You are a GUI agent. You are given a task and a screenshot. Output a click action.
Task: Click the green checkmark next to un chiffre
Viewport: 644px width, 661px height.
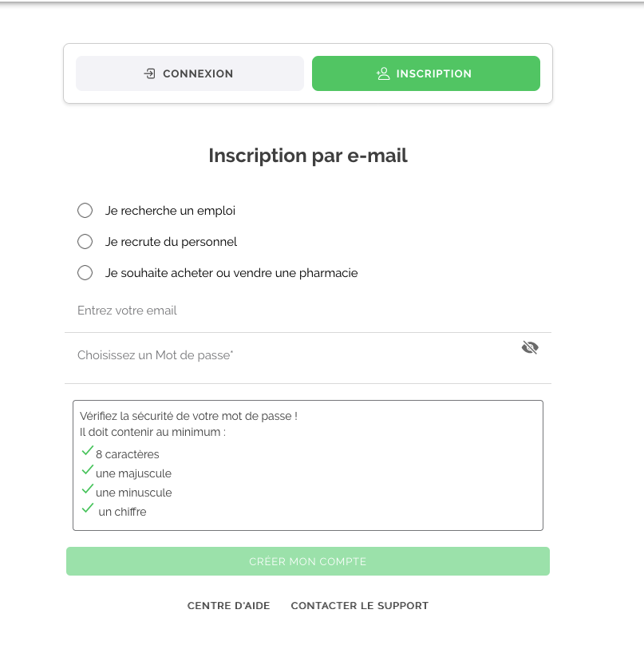(87, 508)
